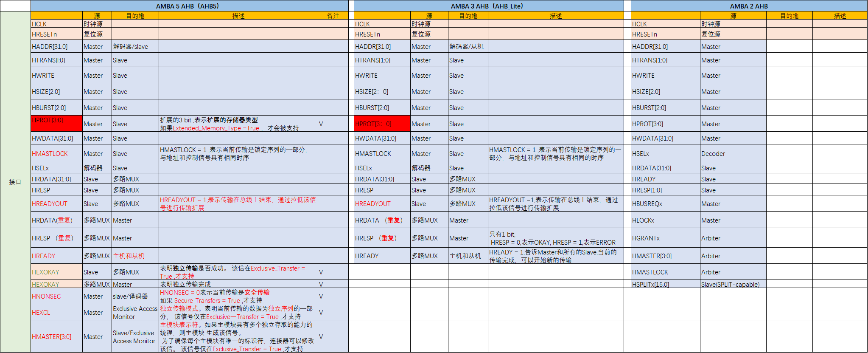
Task: Click the green 接口 merged cell
Action: (15, 182)
